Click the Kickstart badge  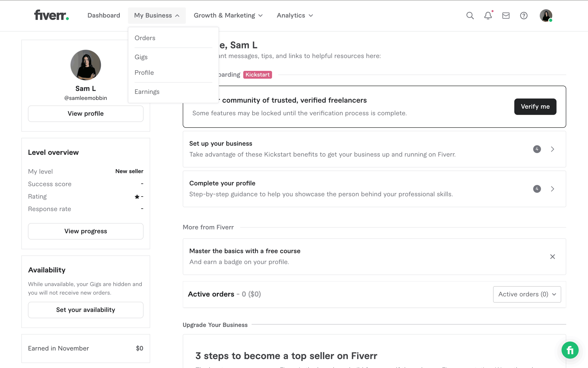tap(258, 75)
